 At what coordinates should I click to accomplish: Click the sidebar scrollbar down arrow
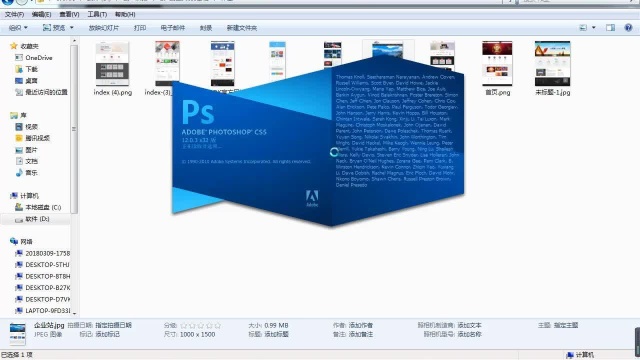74,313
